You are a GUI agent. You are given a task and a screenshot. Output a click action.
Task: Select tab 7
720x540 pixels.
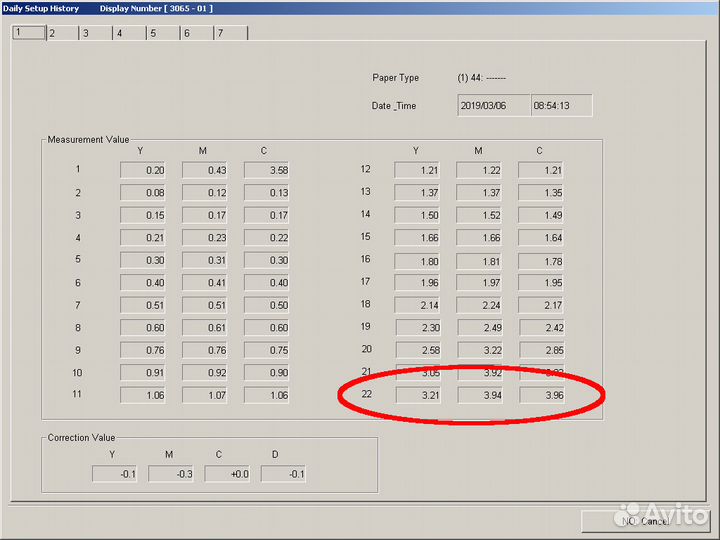tap(231, 33)
